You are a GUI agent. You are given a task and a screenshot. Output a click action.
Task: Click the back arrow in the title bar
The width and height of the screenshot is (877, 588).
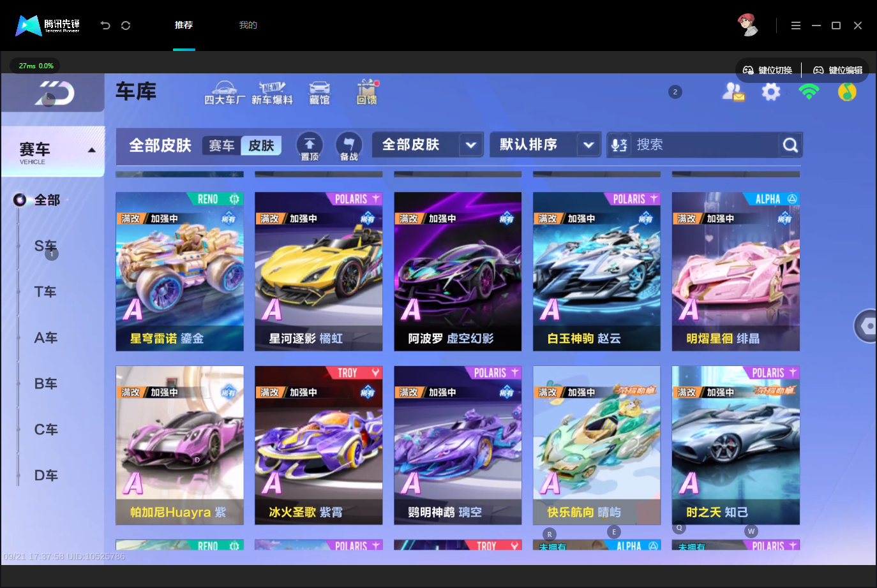(105, 26)
